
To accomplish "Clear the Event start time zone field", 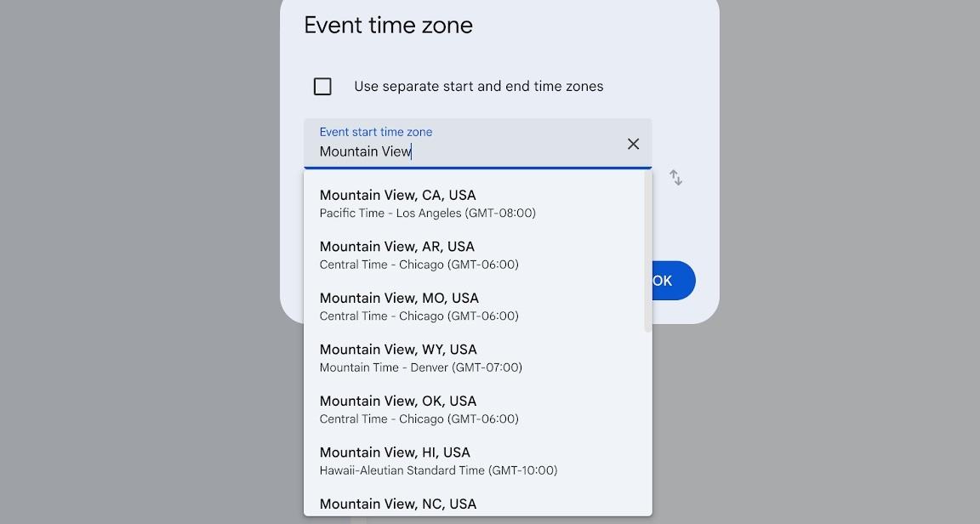I will tap(633, 144).
